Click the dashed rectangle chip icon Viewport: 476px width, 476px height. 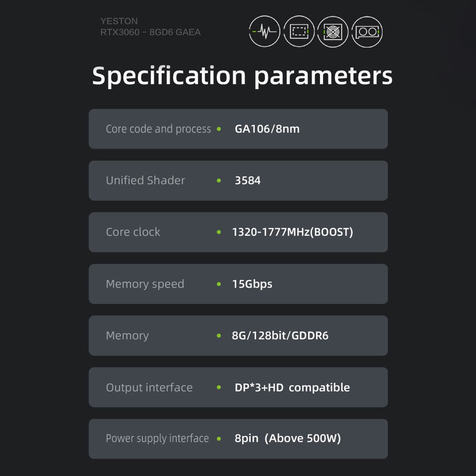pyautogui.click(x=299, y=31)
